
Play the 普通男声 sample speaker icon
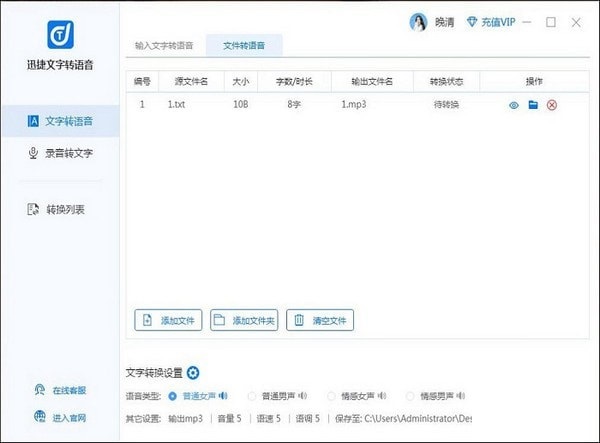pos(303,396)
